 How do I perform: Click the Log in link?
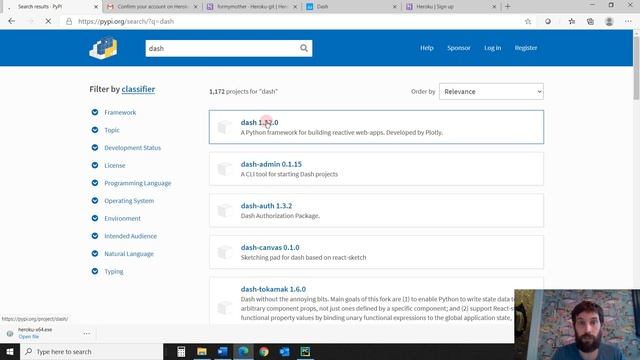492,48
